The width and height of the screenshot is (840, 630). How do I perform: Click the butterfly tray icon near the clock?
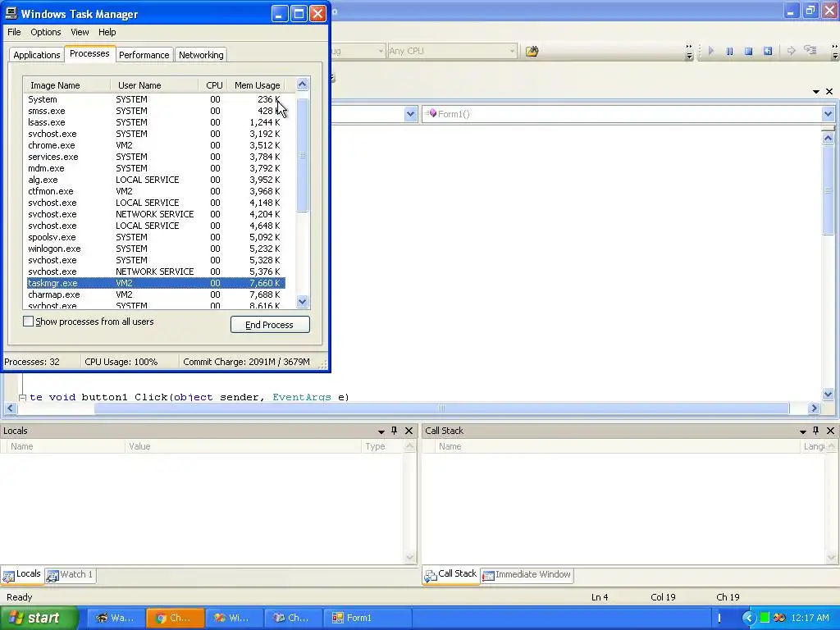point(779,618)
